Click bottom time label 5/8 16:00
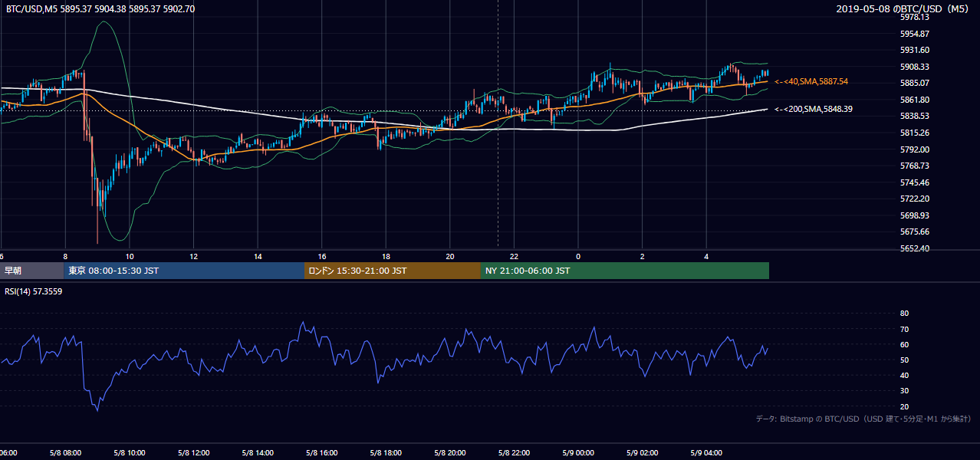The height and width of the screenshot is (460, 980). [322, 453]
